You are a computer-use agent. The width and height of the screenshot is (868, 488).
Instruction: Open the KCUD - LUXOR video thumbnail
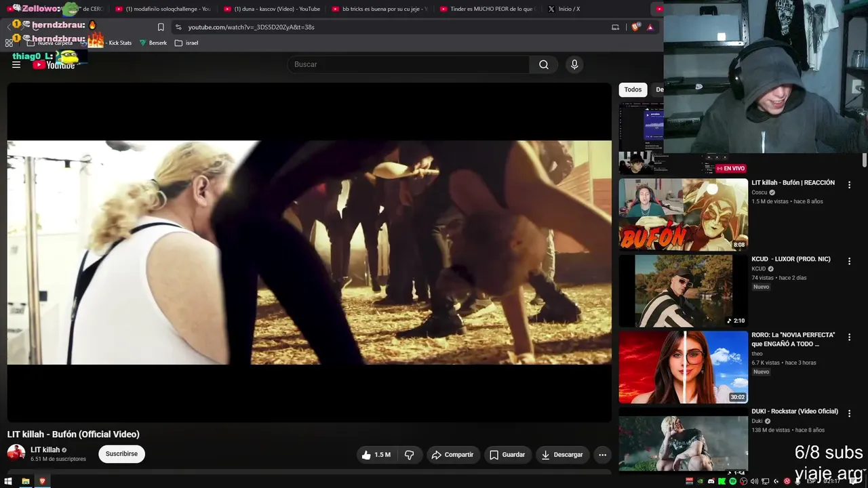pos(684,291)
